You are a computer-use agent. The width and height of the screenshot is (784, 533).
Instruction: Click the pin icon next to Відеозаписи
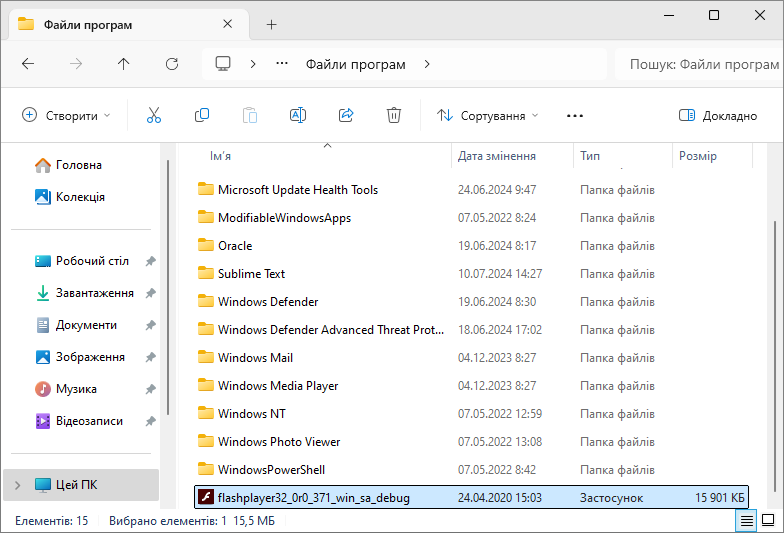pos(150,421)
